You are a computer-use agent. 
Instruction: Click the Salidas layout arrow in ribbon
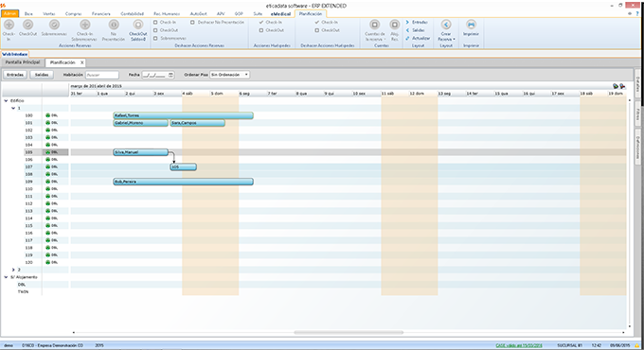pyautogui.click(x=407, y=30)
